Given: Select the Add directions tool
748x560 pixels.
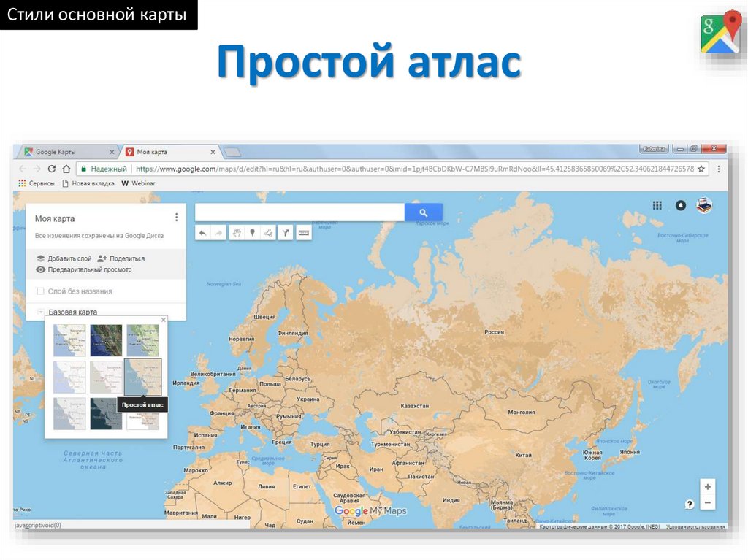Looking at the screenshot, I should 286,233.
